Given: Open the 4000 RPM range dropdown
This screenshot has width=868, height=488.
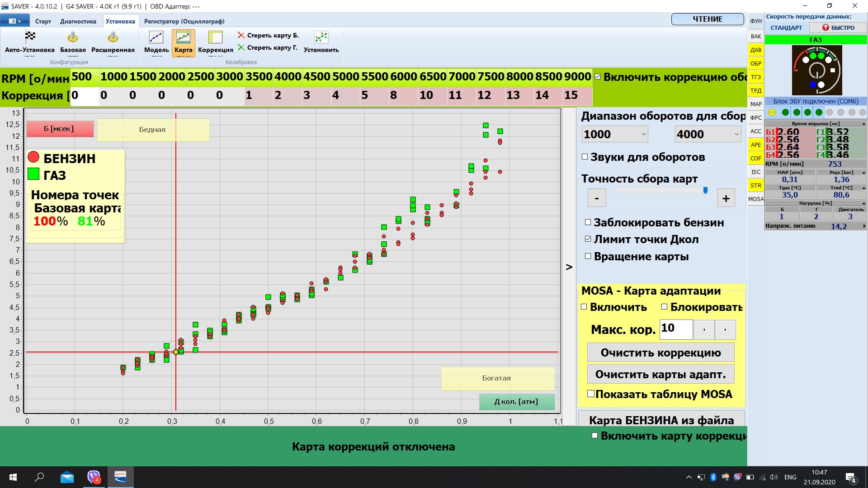Looking at the screenshot, I should pos(708,134).
